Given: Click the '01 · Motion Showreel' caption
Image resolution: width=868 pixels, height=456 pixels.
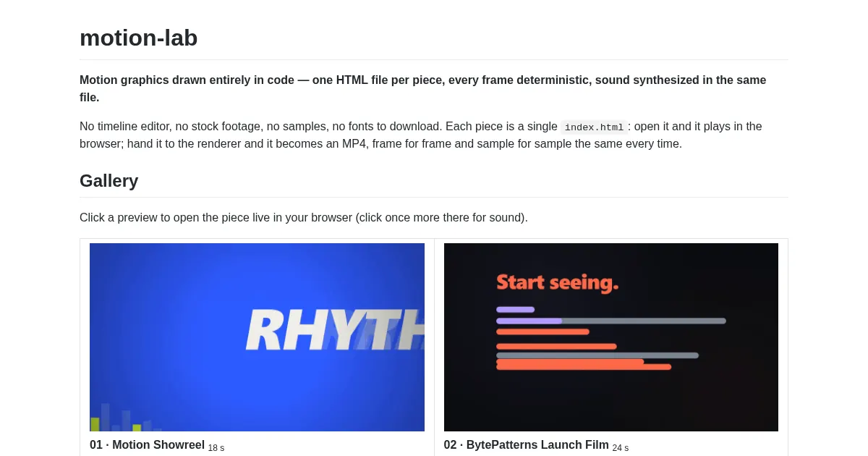Looking at the screenshot, I should click(x=148, y=445).
